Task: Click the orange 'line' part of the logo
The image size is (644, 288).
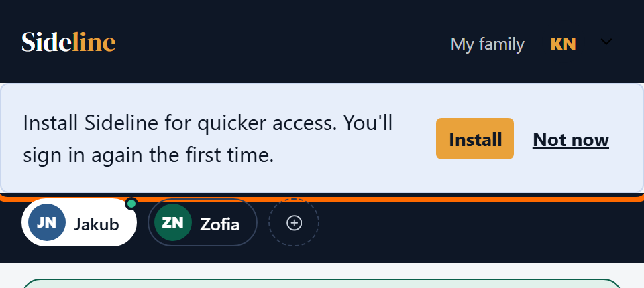Action: [94, 42]
